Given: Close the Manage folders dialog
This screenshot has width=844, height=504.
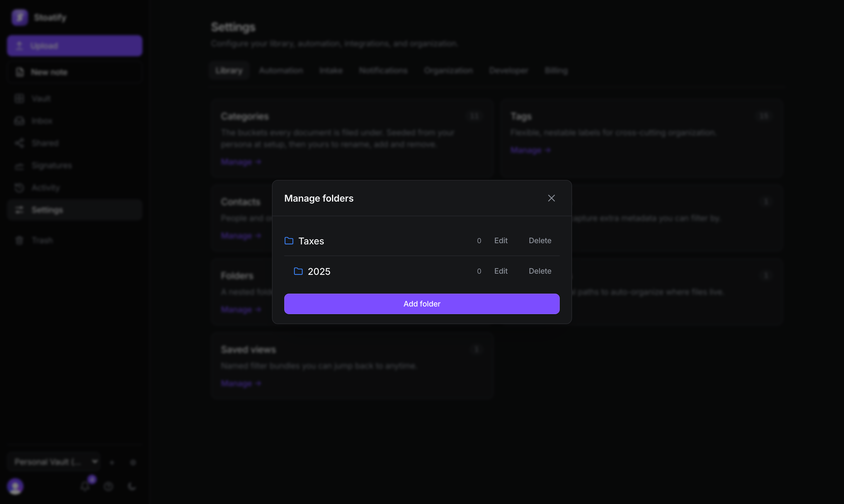Looking at the screenshot, I should (x=551, y=198).
